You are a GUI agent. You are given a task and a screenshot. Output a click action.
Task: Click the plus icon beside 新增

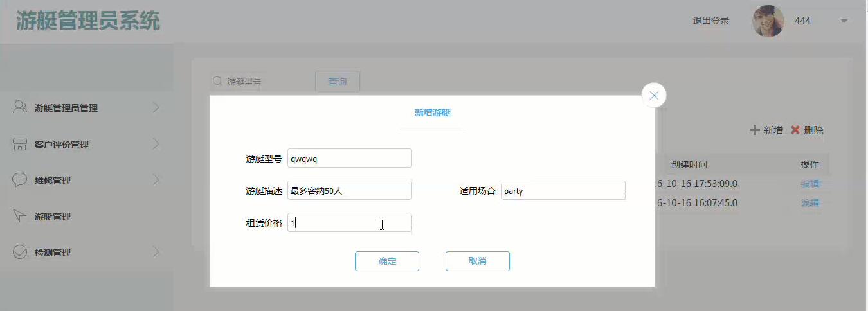tap(755, 130)
